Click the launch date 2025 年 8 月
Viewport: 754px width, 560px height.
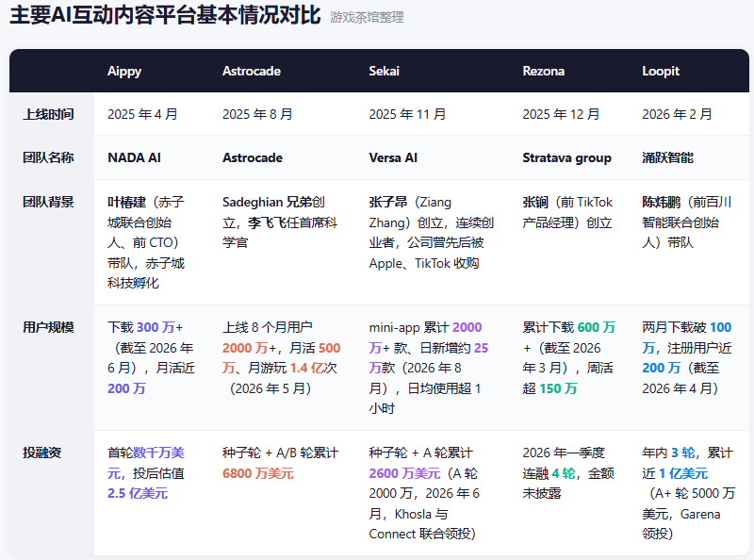tap(257, 114)
